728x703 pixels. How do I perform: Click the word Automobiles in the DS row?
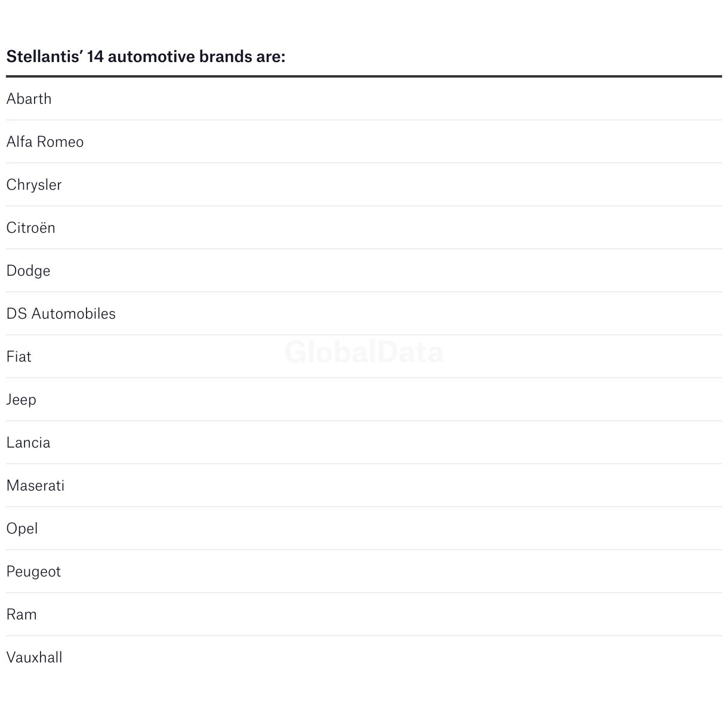coord(73,313)
